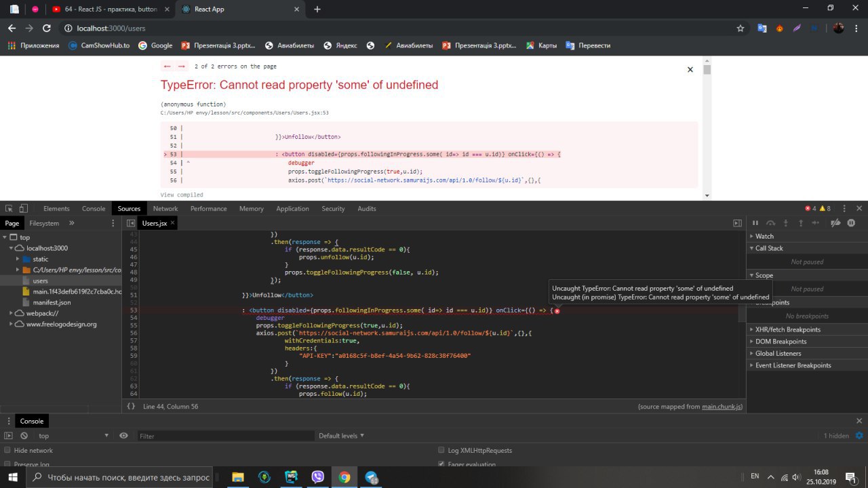This screenshot has height=488, width=868.
Task: Open console settings gear icon
Action: coord(859,436)
